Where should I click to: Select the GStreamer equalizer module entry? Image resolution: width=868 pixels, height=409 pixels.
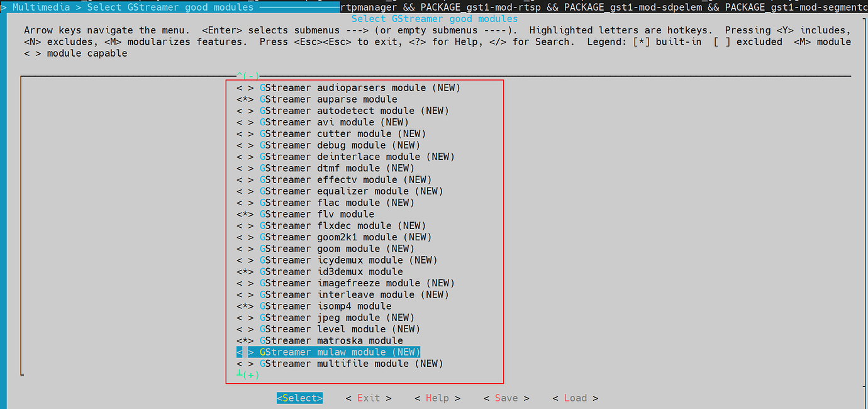(351, 191)
